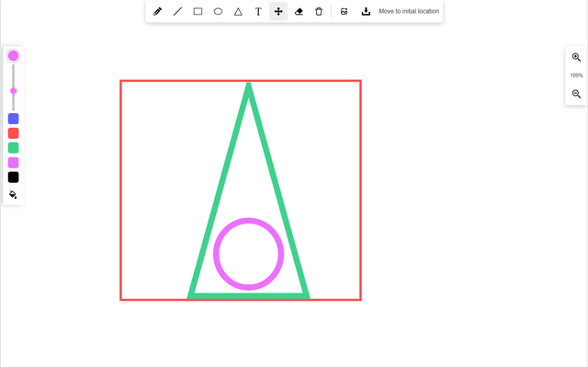Image resolution: width=588 pixels, height=367 pixels.
Task: Select the Eraser tool
Action: (299, 12)
